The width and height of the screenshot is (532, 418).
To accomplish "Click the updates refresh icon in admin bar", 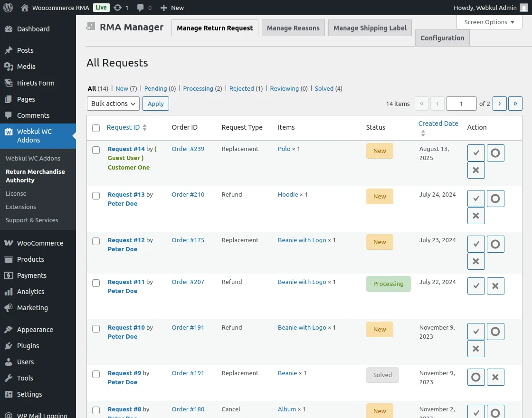I will point(118,8).
